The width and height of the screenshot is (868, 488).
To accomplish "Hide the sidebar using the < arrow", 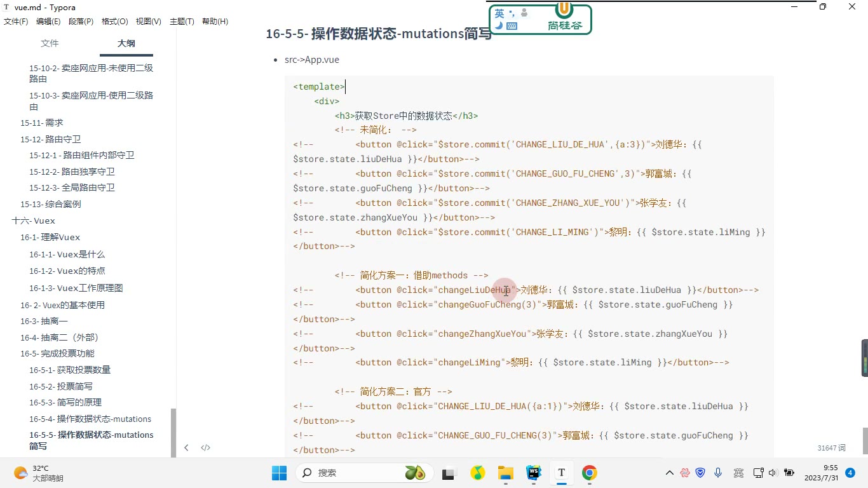I will point(186,448).
